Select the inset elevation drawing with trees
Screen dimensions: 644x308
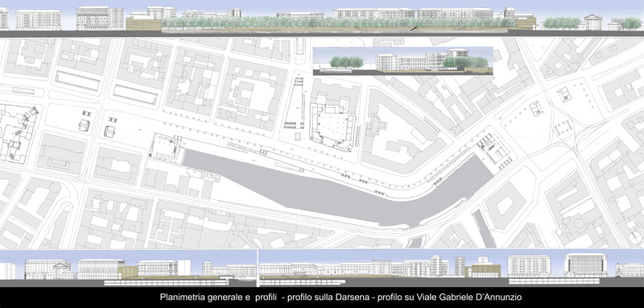[402, 61]
